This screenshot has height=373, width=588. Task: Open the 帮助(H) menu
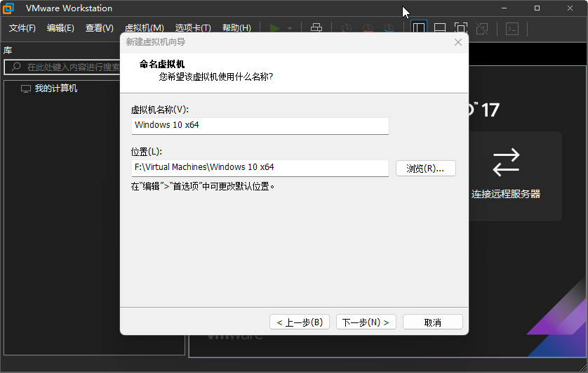tap(236, 28)
